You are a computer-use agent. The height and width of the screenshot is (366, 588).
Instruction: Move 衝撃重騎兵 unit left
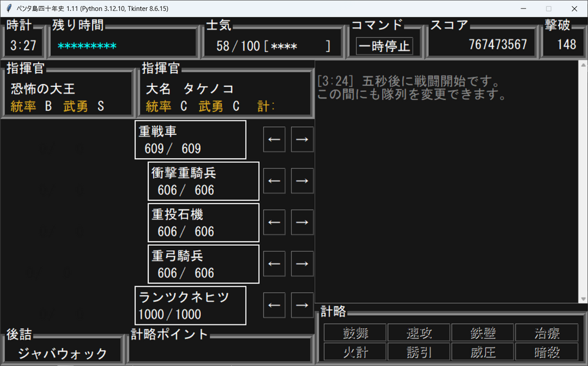(x=274, y=181)
